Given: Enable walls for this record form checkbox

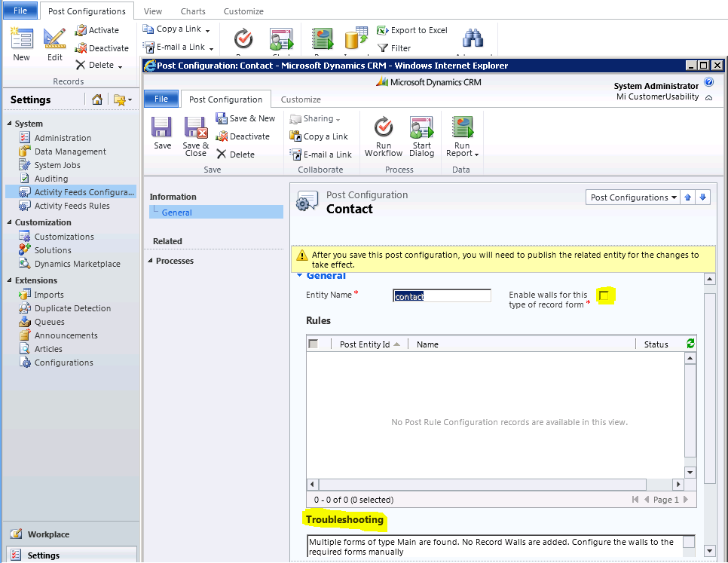Looking at the screenshot, I should tap(604, 296).
